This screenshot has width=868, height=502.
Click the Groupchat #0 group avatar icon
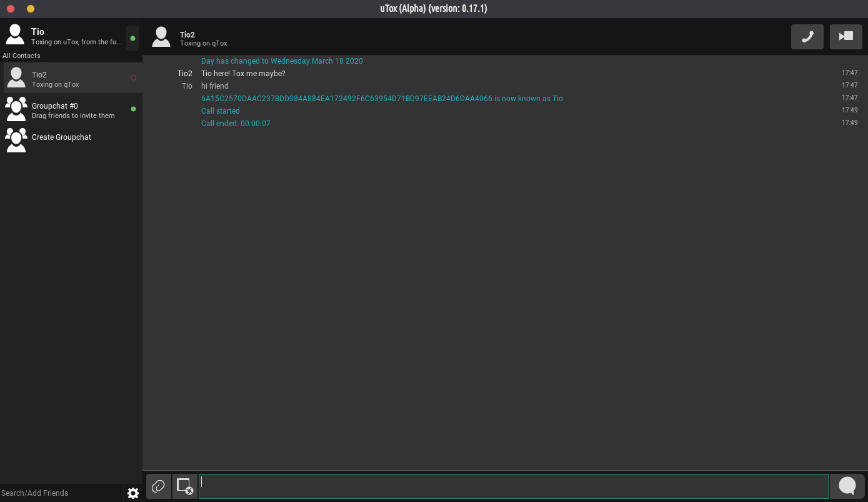click(x=16, y=109)
